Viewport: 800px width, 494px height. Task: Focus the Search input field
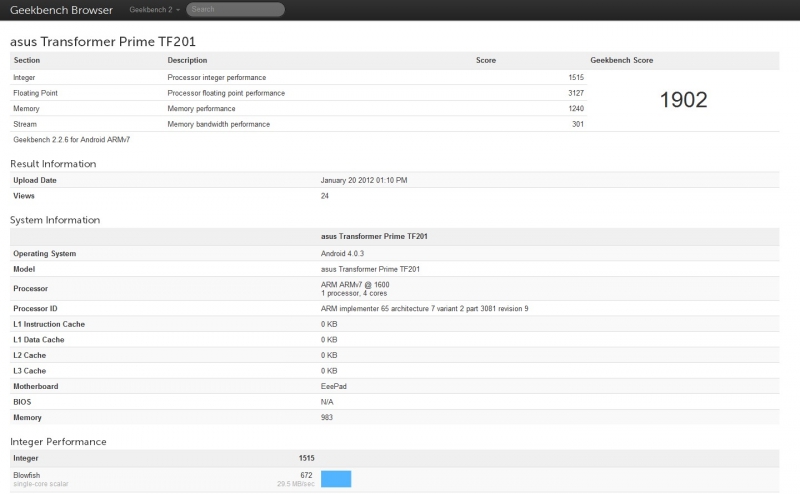click(236, 10)
